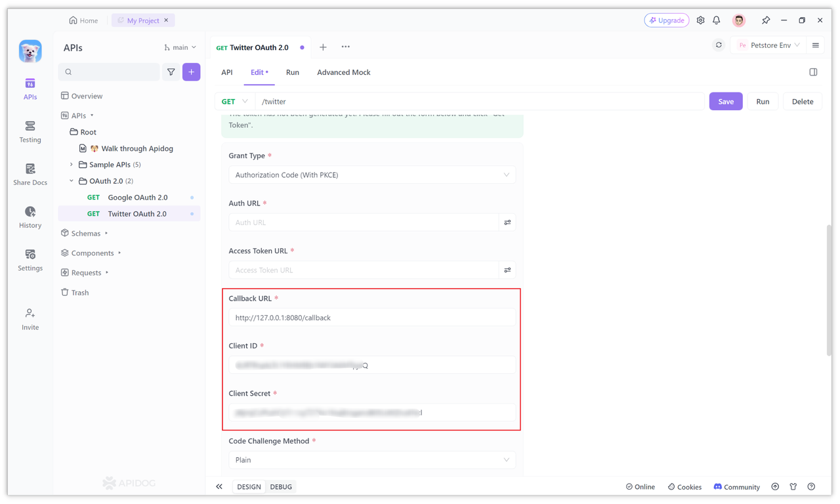Click Access Token URL settings icon
Screen dimensions: 840x504
pyautogui.click(x=507, y=270)
